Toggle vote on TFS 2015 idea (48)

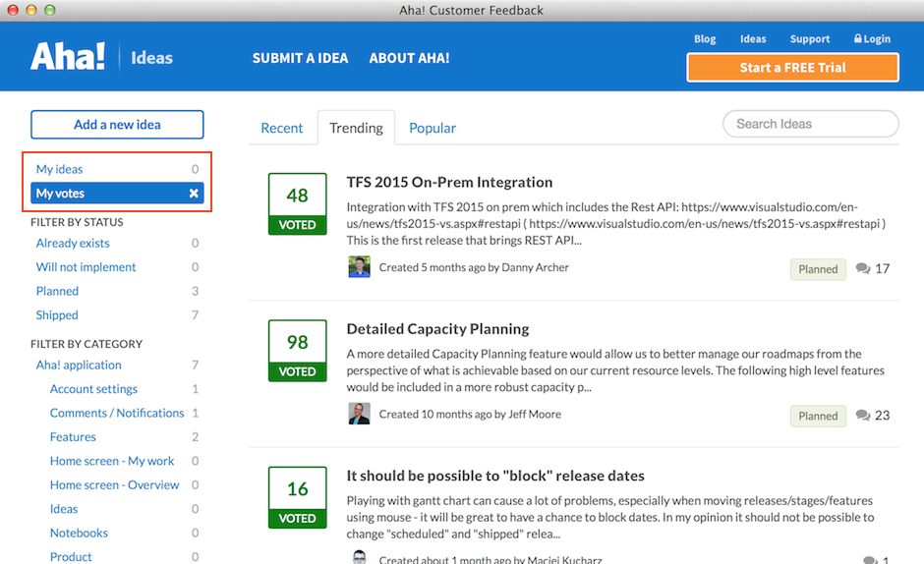coord(297,204)
